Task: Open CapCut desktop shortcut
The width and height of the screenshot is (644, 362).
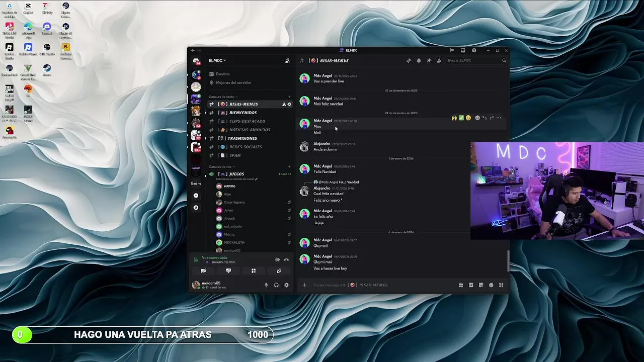Action: [x=28, y=8]
